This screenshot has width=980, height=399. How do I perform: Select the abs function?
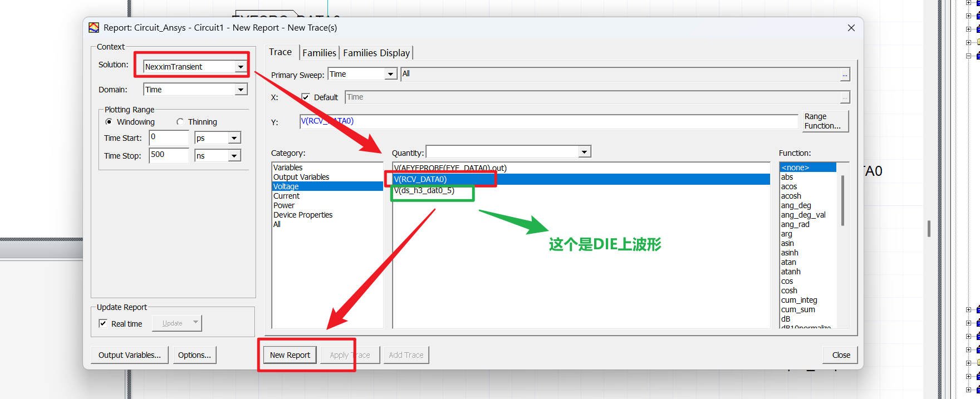(807, 177)
